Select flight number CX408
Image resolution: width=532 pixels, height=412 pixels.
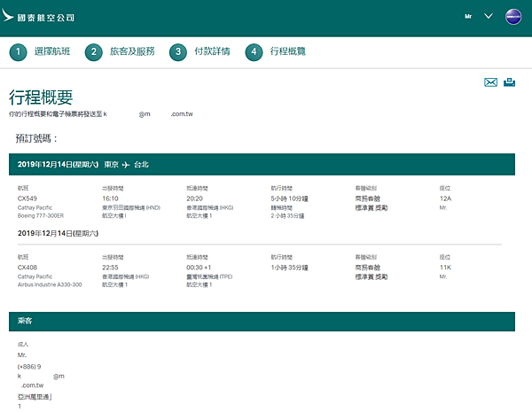(27, 268)
